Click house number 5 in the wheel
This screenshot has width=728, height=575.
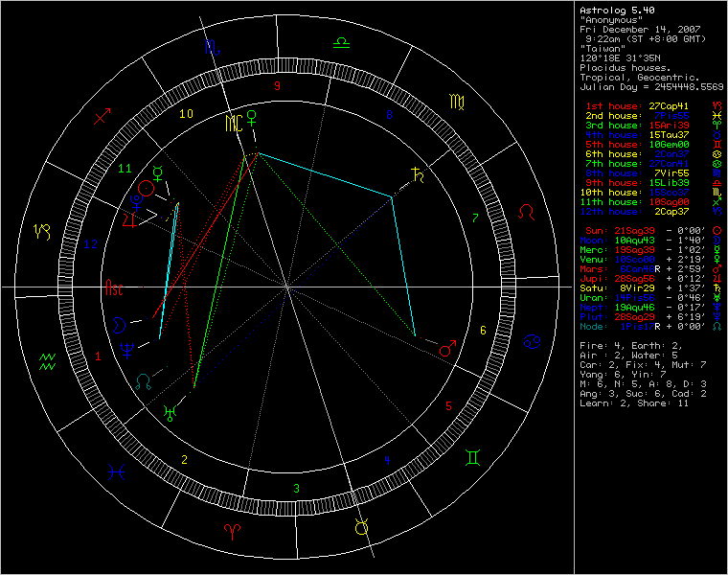(448, 406)
